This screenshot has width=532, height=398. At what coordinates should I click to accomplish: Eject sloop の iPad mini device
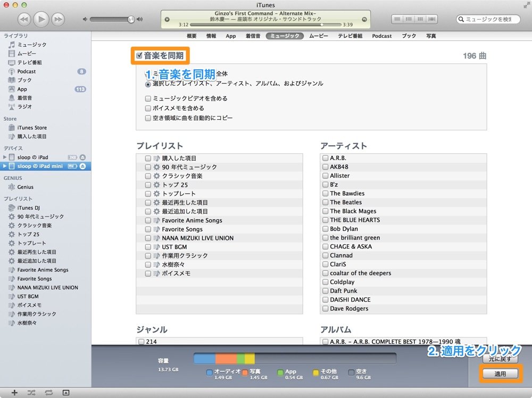click(82, 166)
